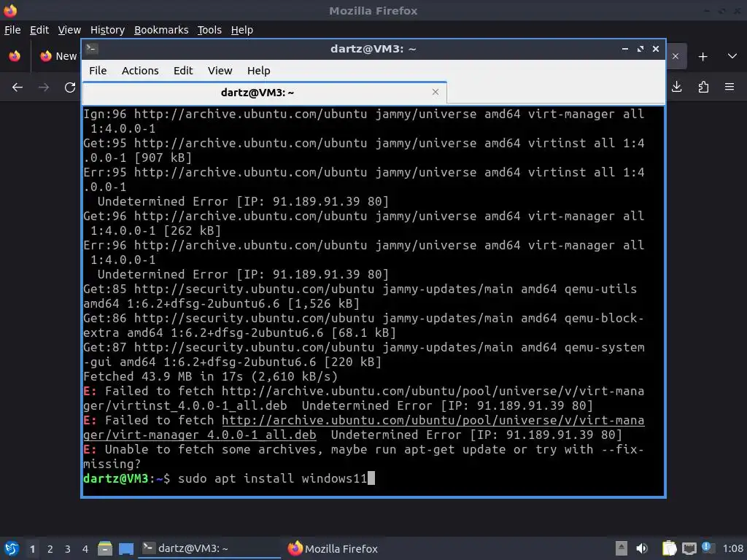Close the terminal window
Screen dimensions: 747x560
tap(656, 49)
